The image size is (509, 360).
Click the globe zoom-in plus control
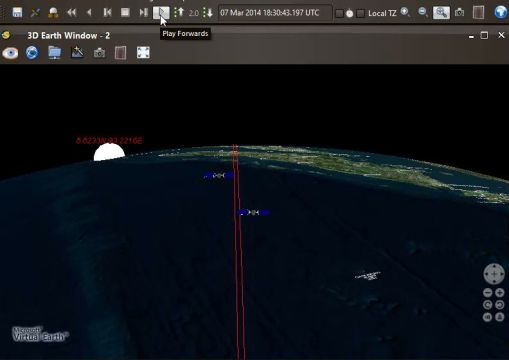click(499, 293)
